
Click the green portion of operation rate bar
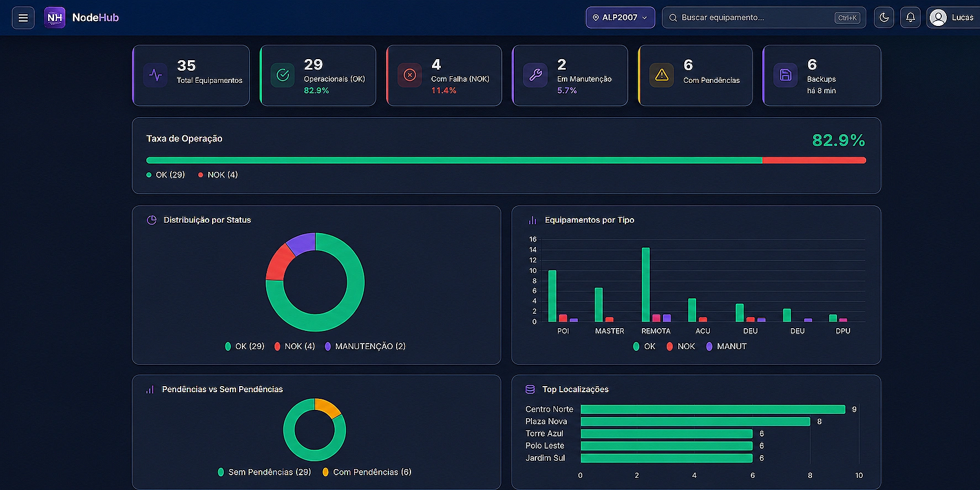pyautogui.click(x=454, y=160)
